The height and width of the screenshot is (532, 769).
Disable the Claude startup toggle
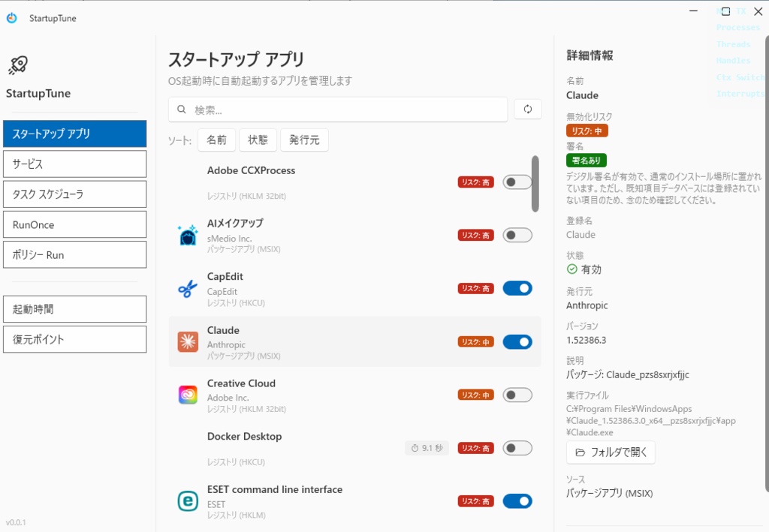point(517,342)
